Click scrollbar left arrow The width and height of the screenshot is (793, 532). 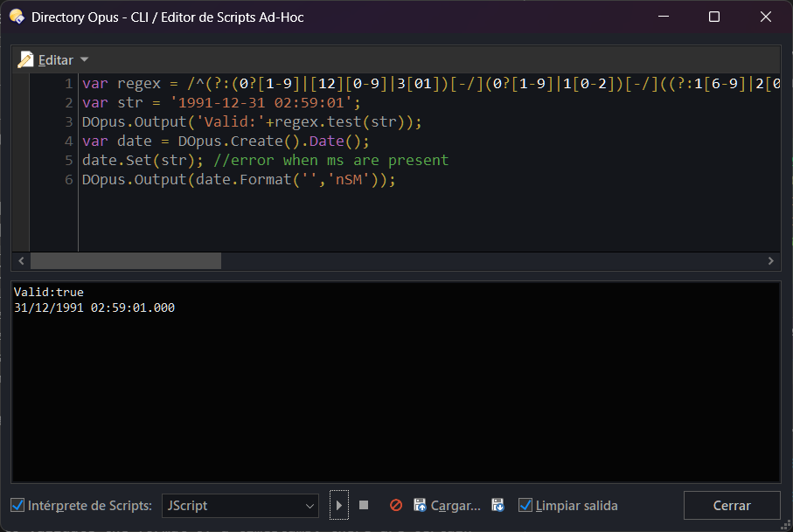(21, 260)
